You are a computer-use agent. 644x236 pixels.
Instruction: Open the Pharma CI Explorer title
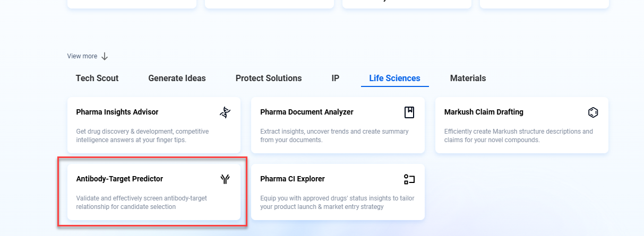coord(293,179)
